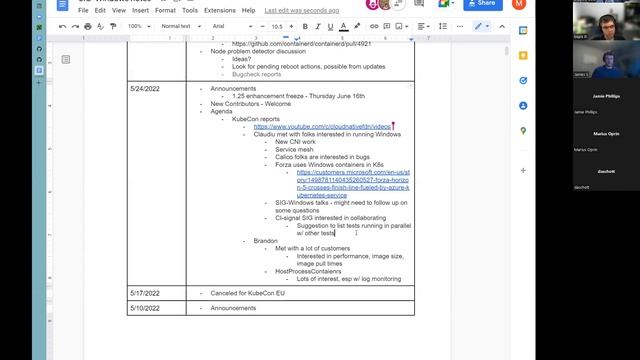
Task: Open the File menu
Action: (83, 11)
